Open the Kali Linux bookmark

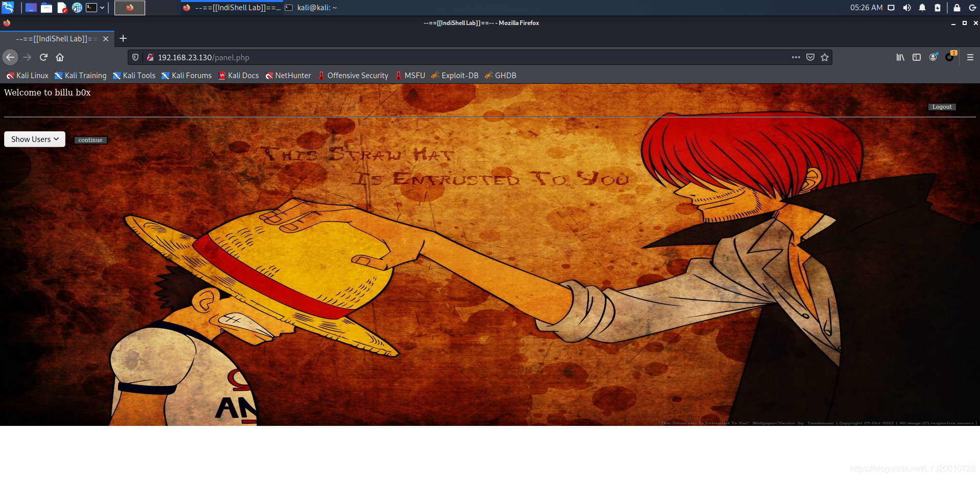(27, 76)
